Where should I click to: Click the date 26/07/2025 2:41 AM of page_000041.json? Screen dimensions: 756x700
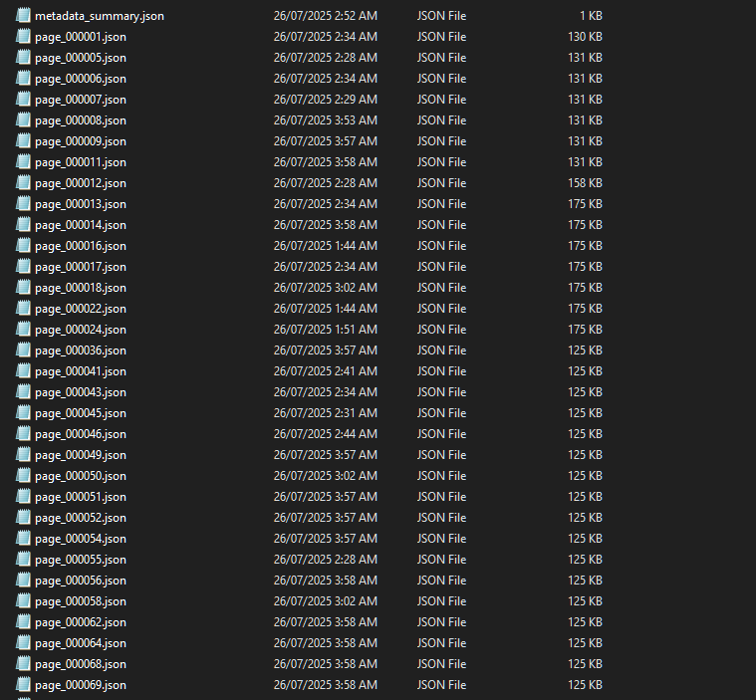(326, 371)
